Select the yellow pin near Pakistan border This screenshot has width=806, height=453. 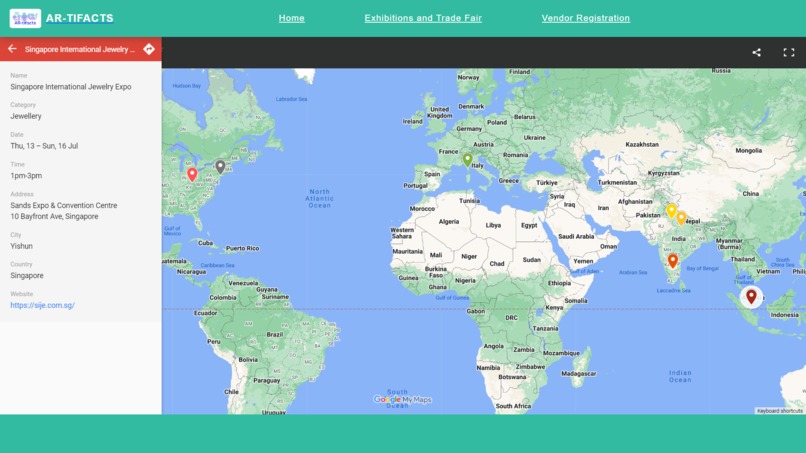click(x=671, y=210)
